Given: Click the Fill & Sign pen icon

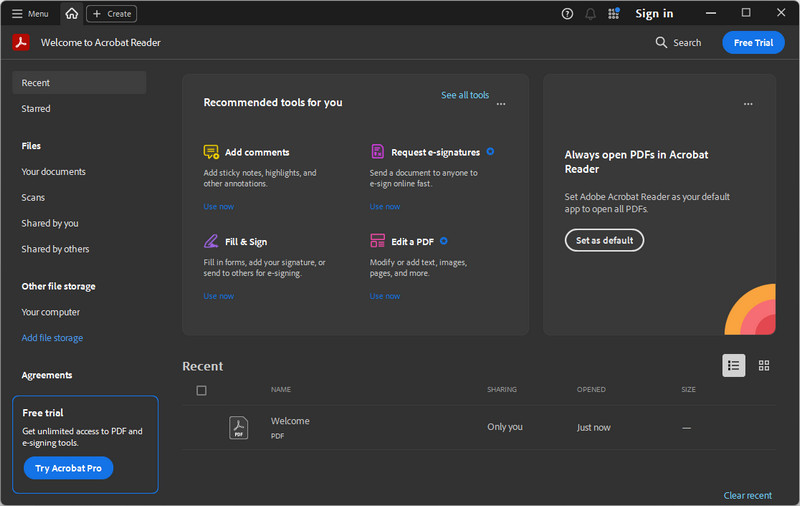Looking at the screenshot, I should point(211,241).
